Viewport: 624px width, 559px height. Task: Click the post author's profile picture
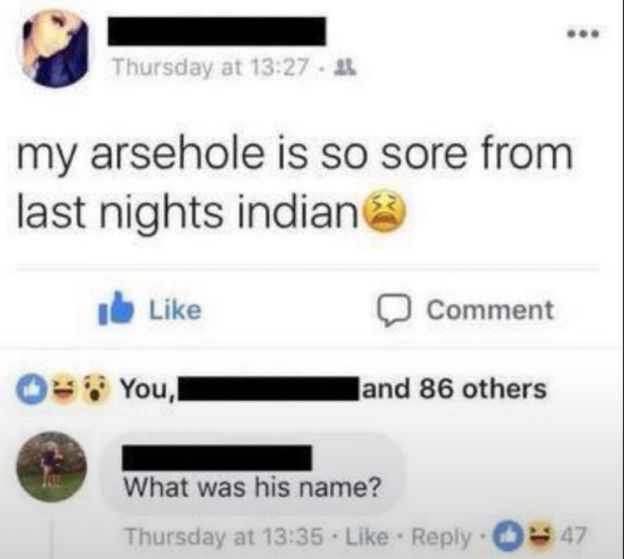[56, 49]
